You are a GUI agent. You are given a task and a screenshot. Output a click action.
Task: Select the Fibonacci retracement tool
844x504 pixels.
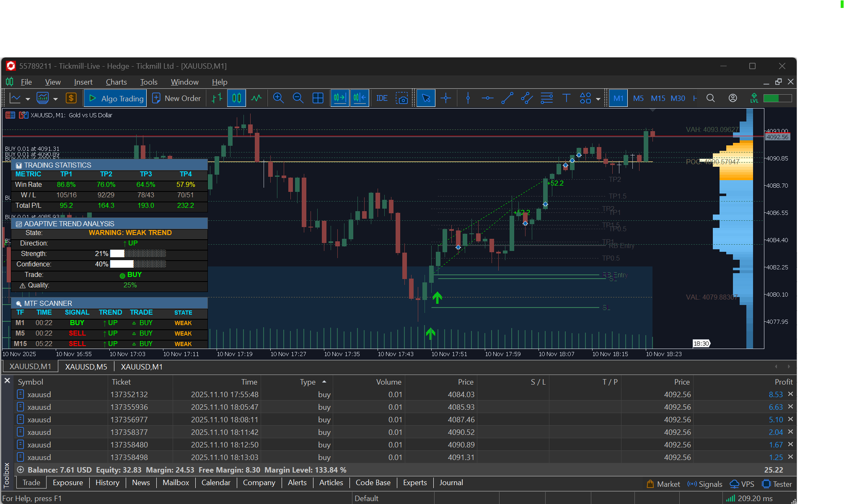click(x=546, y=98)
